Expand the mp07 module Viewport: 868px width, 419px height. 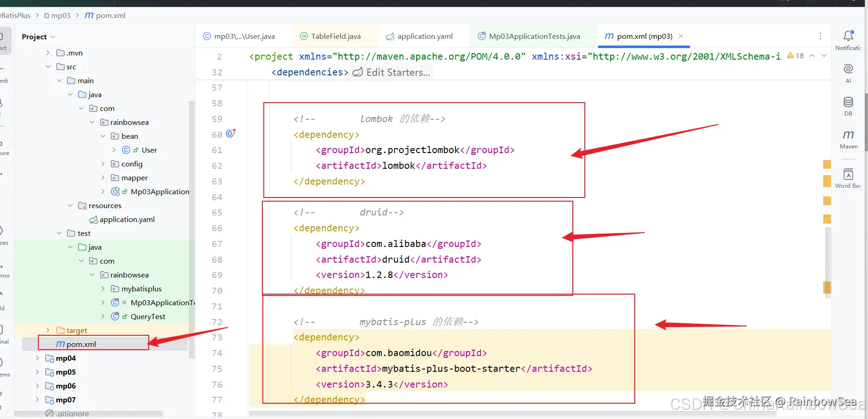coord(37,400)
